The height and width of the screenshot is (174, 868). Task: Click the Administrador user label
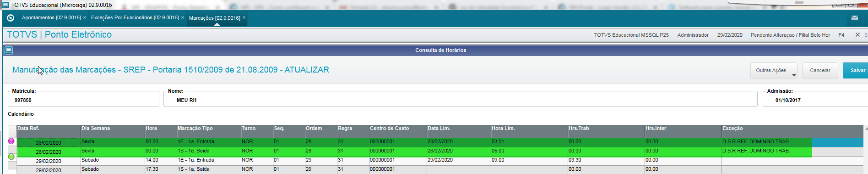pyautogui.click(x=693, y=35)
